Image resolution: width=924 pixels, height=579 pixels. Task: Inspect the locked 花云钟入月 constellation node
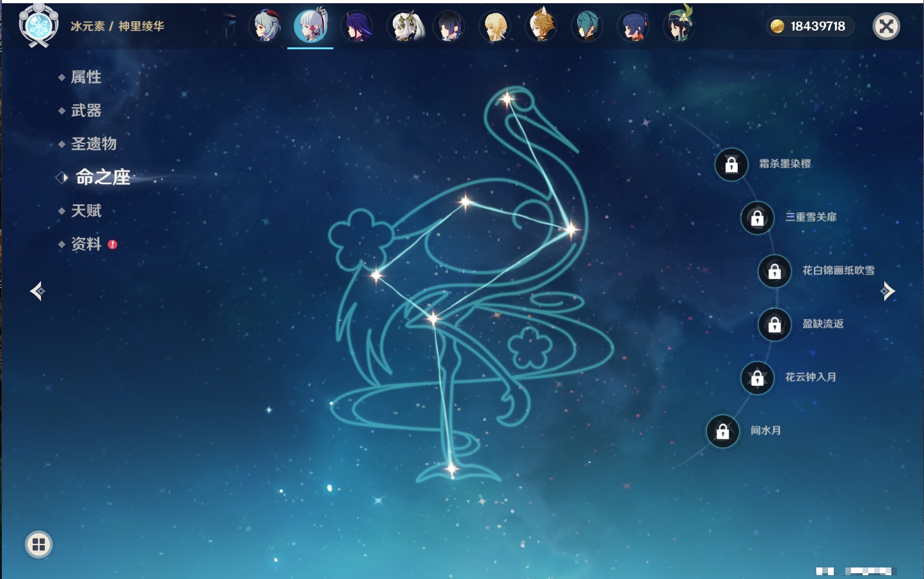point(757,377)
